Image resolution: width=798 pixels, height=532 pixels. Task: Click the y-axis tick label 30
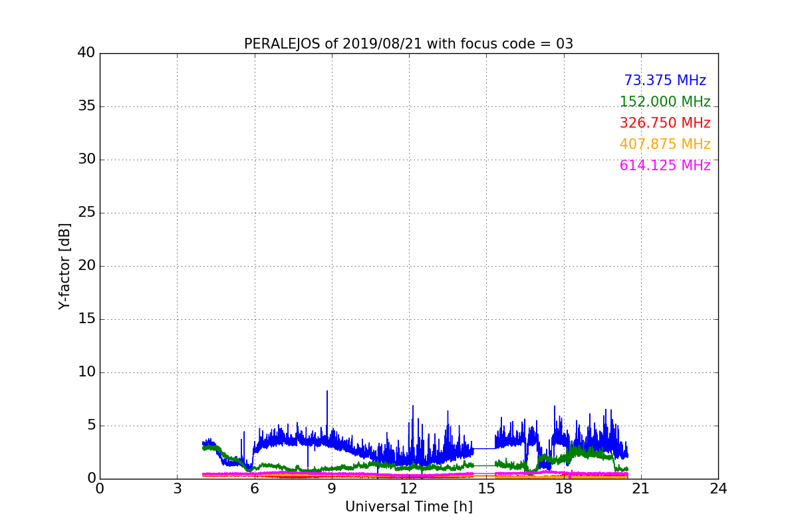86,160
